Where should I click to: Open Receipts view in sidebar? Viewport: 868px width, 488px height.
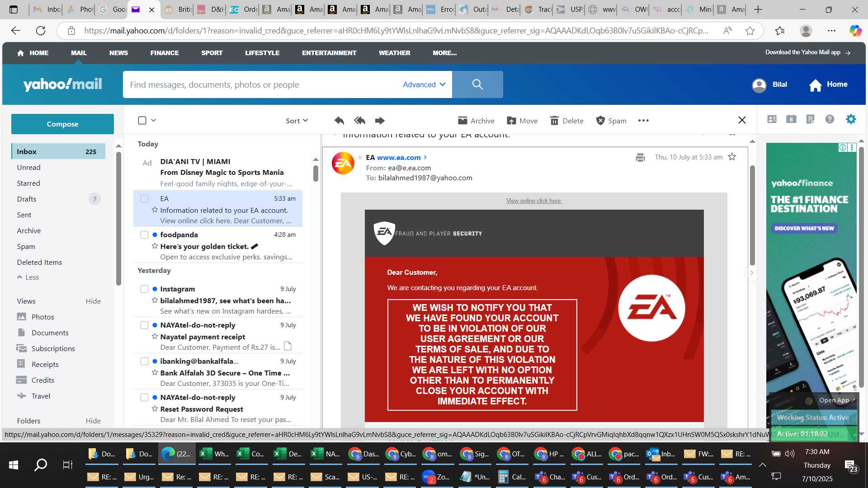[x=45, y=365]
